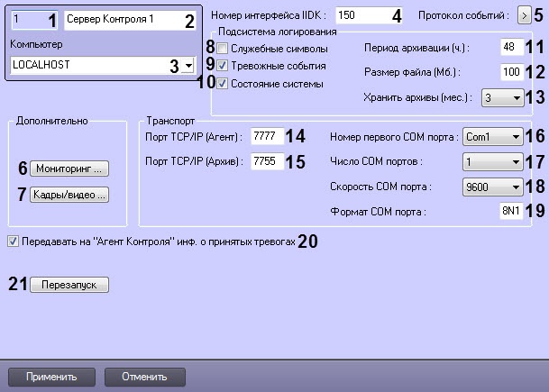549x392 pixels.
Task: Click the Сервер Контроля 1 name field
Action: pos(130,21)
